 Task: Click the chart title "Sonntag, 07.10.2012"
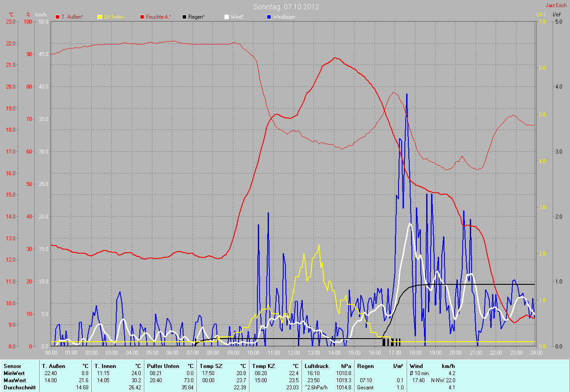click(286, 7)
